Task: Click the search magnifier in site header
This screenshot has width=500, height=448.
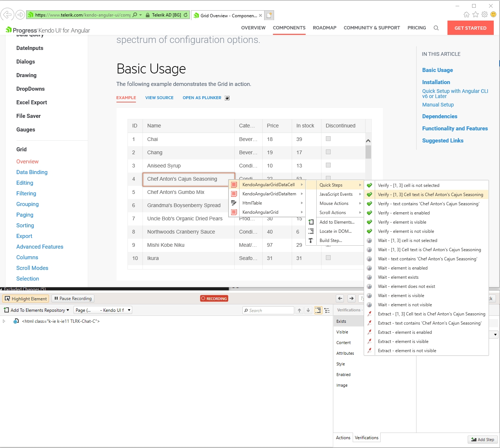Action: (x=436, y=28)
